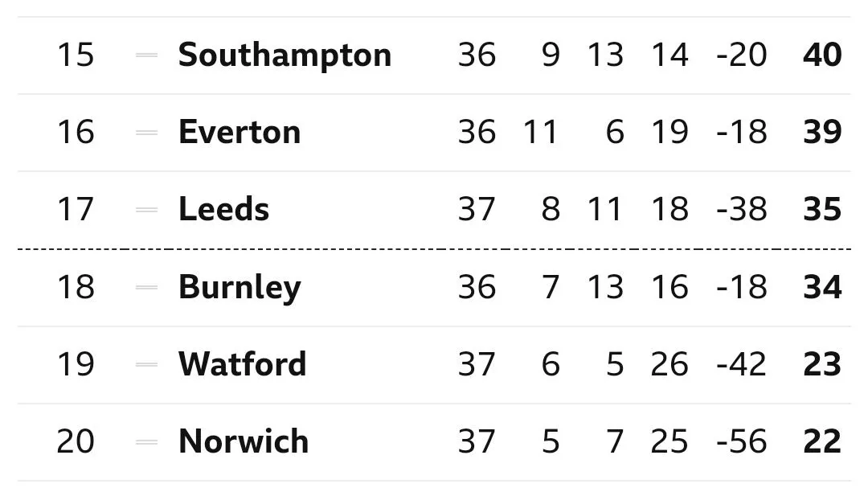The width and height of the screenshot is (868, 488).
Task: Open the Watford team page
Action: tap(242, 364)
